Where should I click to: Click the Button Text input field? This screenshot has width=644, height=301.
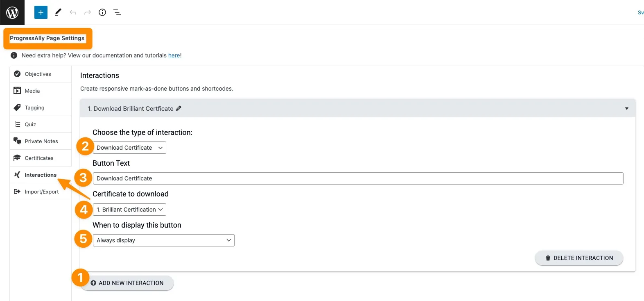tap(358, 178)
